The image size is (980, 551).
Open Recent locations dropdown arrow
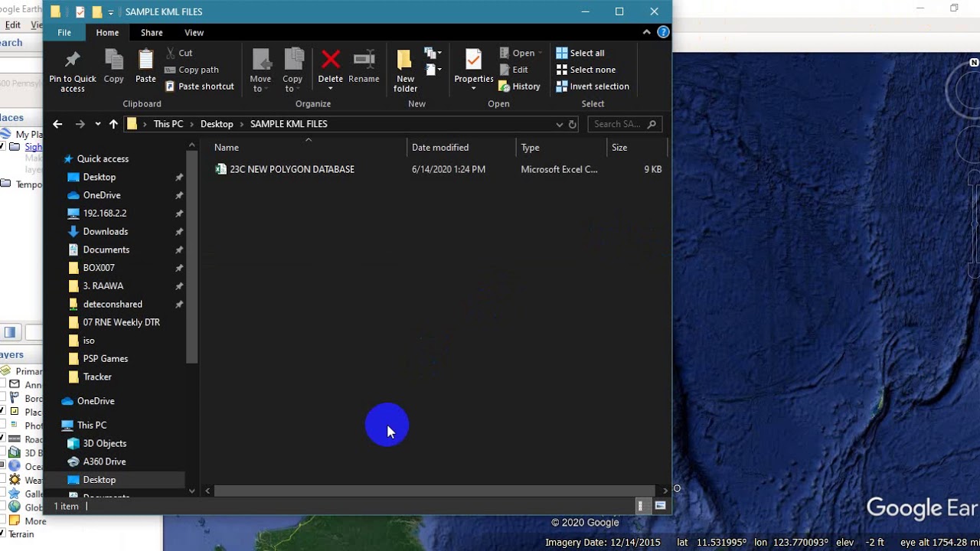[x=97, y=124]
